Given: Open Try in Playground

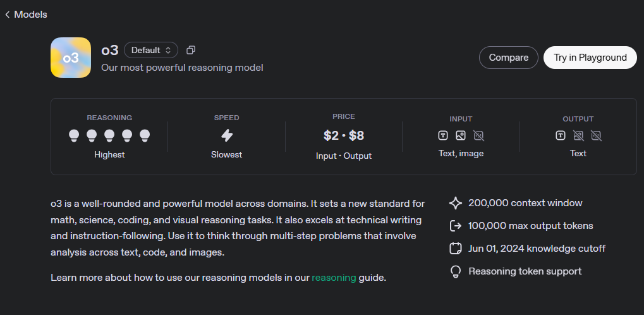Looking at the screenshot, I should click(x=590, y=58).
